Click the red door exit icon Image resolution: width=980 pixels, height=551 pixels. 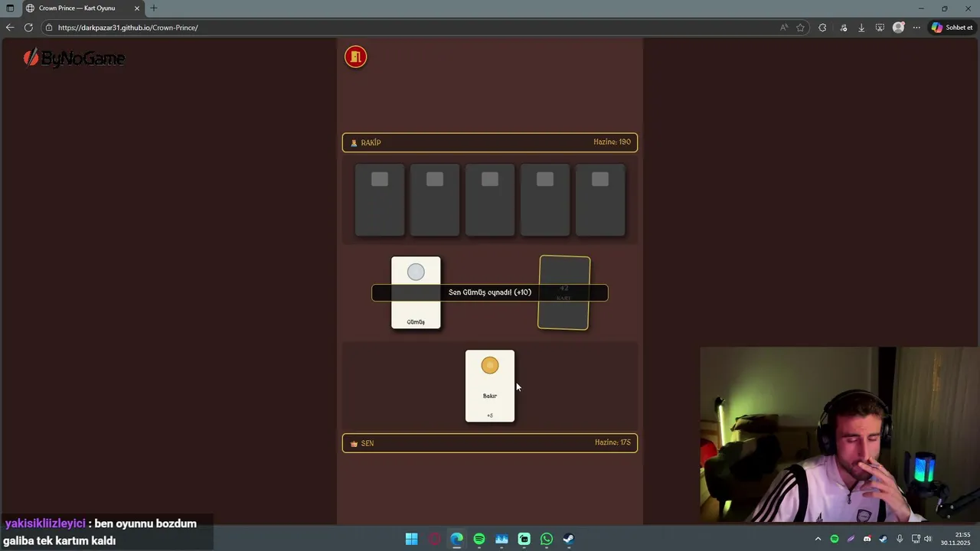point(355,57)
